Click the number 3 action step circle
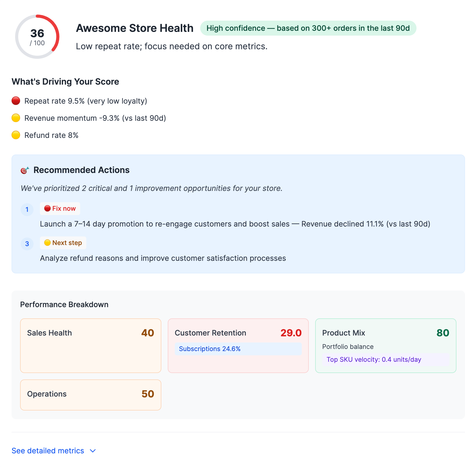 [27, 244]
